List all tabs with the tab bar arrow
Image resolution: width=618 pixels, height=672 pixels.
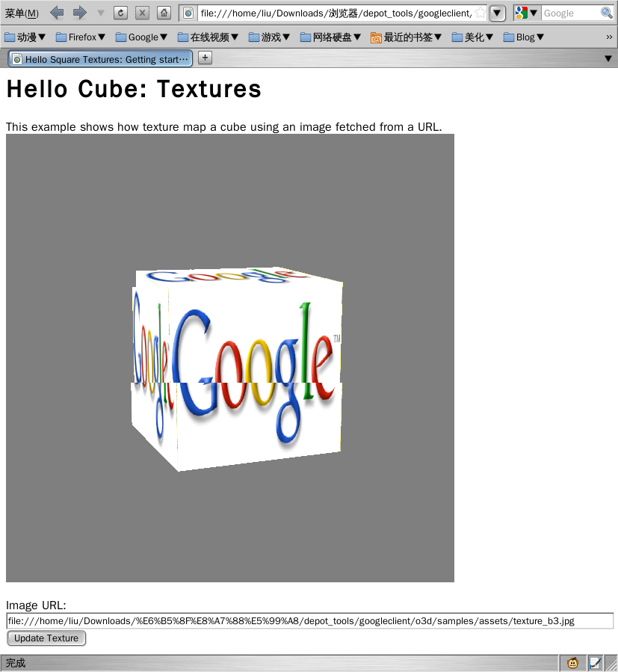point(608,58)
